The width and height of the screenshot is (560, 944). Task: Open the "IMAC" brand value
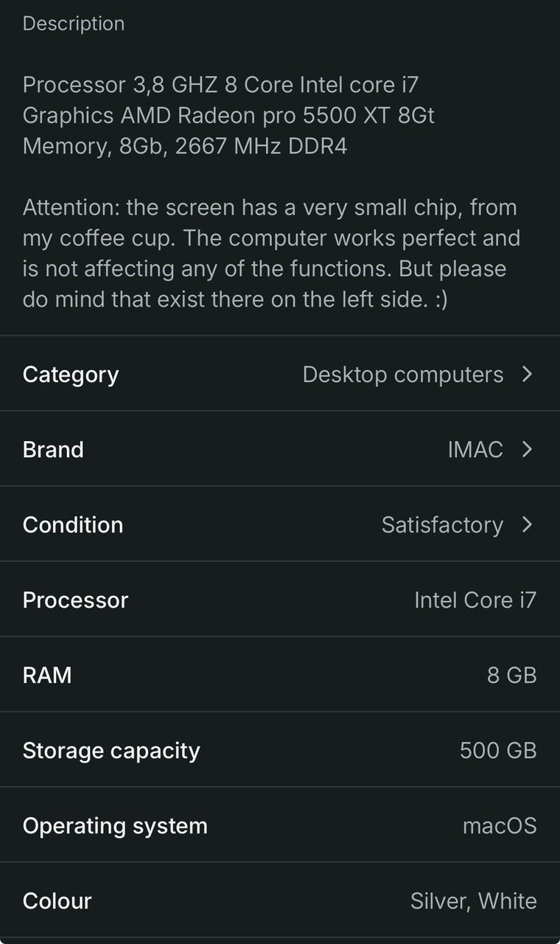coord(475,449)
